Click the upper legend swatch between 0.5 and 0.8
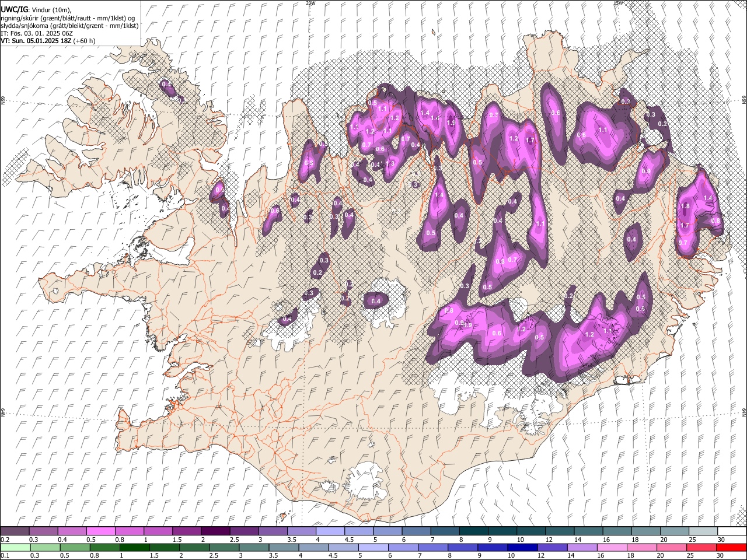747x560 pixels. point(101,531)
